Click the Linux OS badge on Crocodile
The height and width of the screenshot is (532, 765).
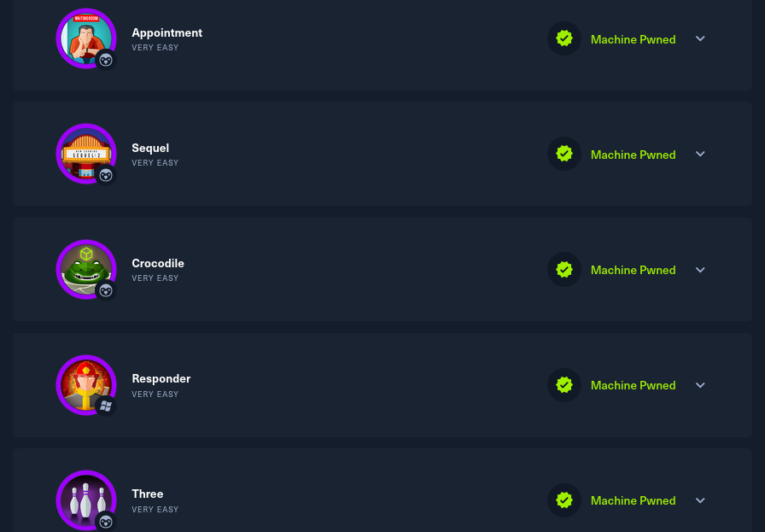click(106, 291)
